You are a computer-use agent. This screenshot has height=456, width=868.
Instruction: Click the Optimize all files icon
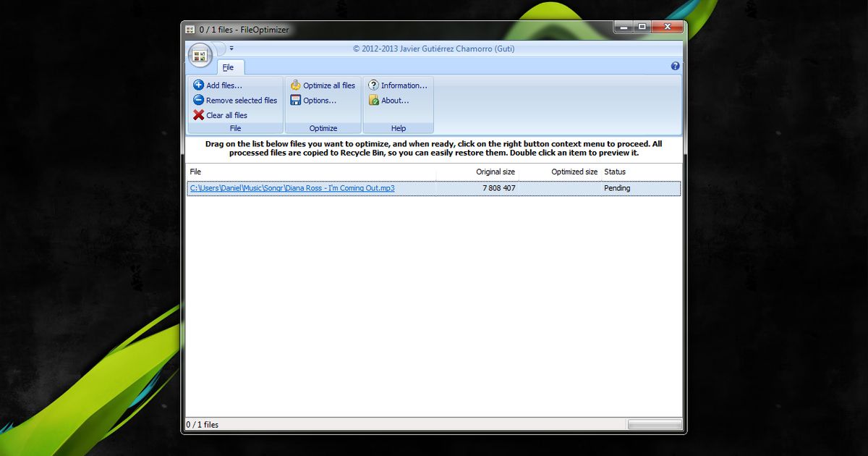(x=295, y=85)
